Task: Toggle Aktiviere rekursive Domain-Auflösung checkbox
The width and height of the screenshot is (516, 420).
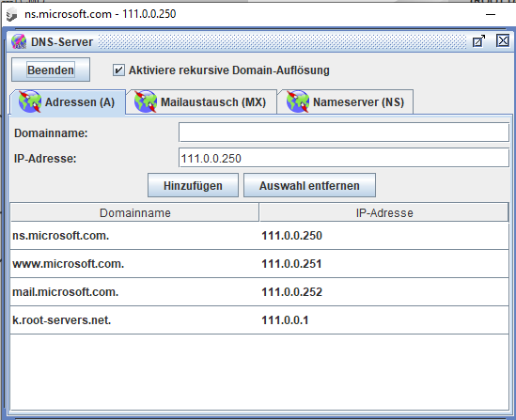Action: 118,70
